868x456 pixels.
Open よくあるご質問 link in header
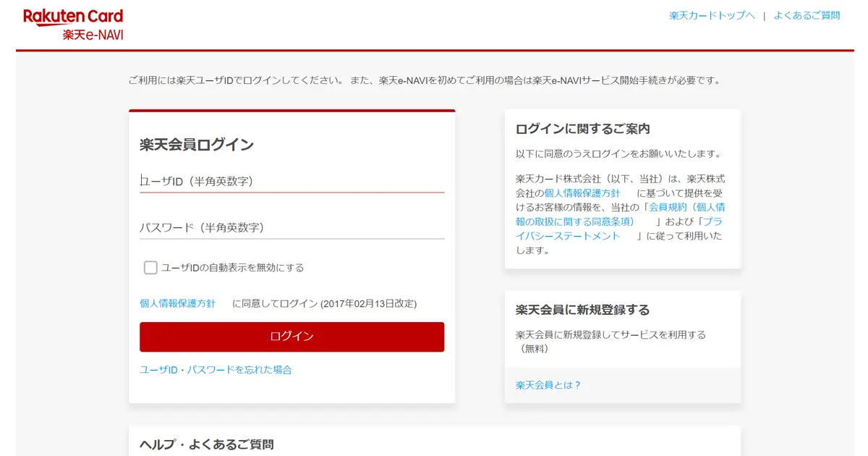[x=807, y=15]
